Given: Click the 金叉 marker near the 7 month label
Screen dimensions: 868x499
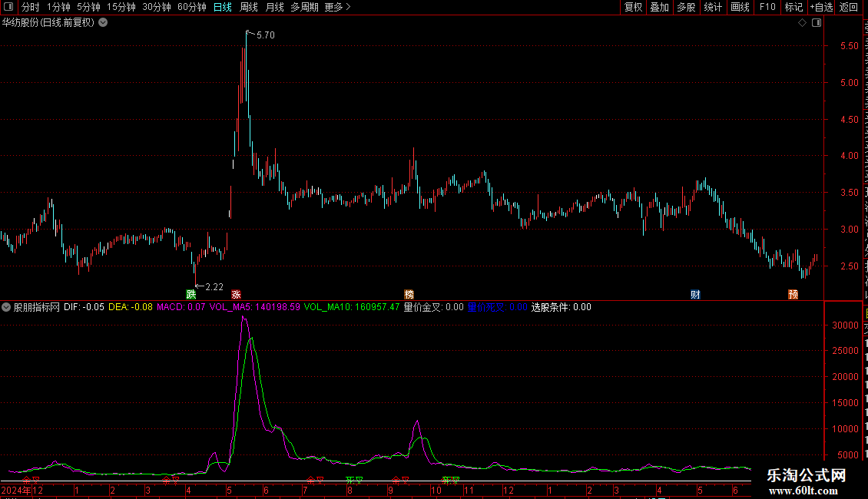Looking at the screenshot, I should (315, 480).
